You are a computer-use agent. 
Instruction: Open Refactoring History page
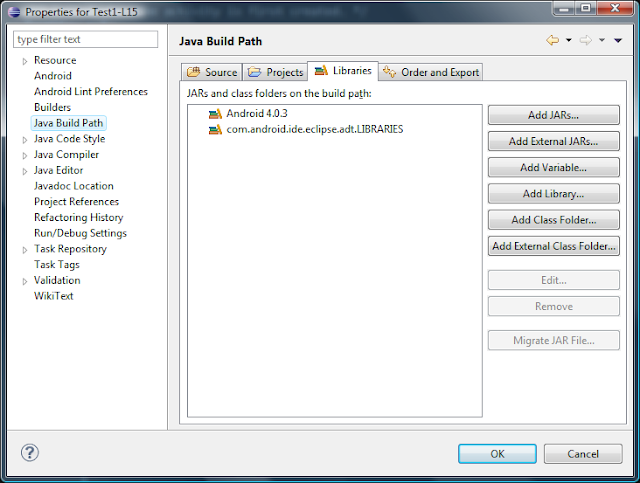point(78,218)
